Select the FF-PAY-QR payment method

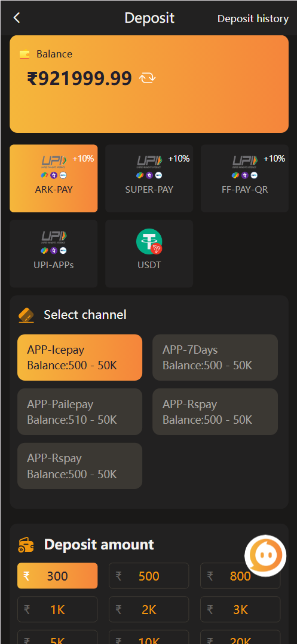245,178
